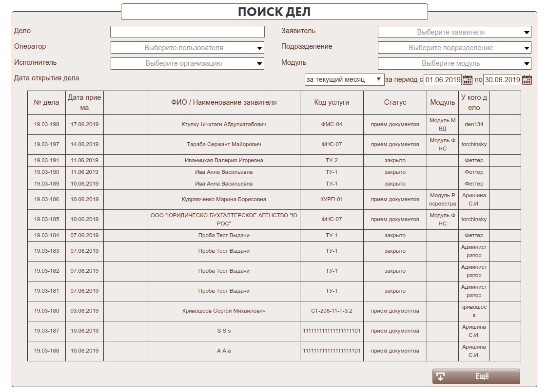Click the end date field 30.06.2019
Screen dimensions: 548x392
(502, 80)
